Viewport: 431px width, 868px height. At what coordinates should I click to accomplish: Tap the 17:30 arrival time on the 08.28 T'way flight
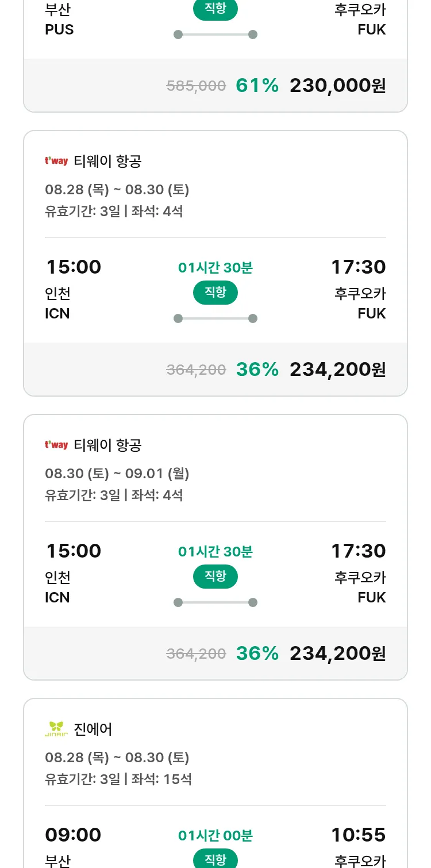pyautogui.click(x=358, y=267)
